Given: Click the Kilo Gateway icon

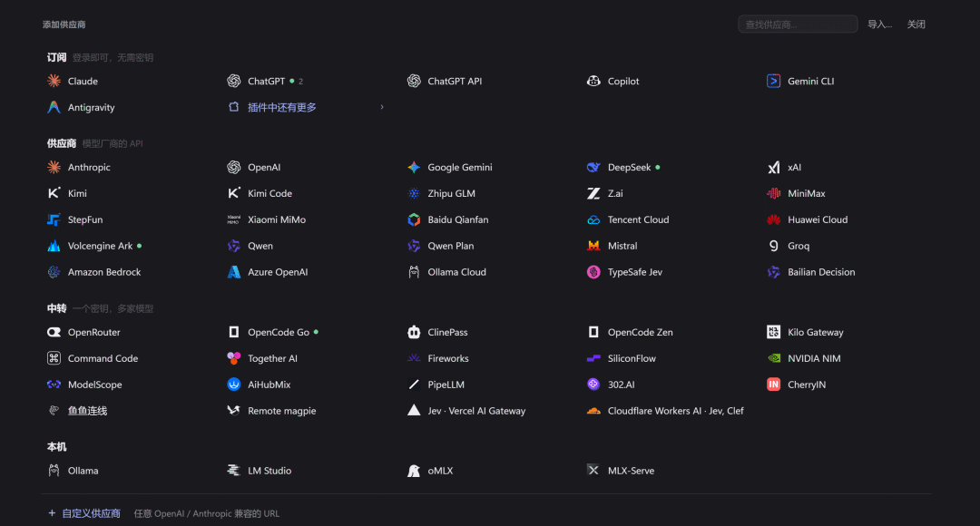Looking at the screenshot, I should pyautogui.click(x=773, y=332).
